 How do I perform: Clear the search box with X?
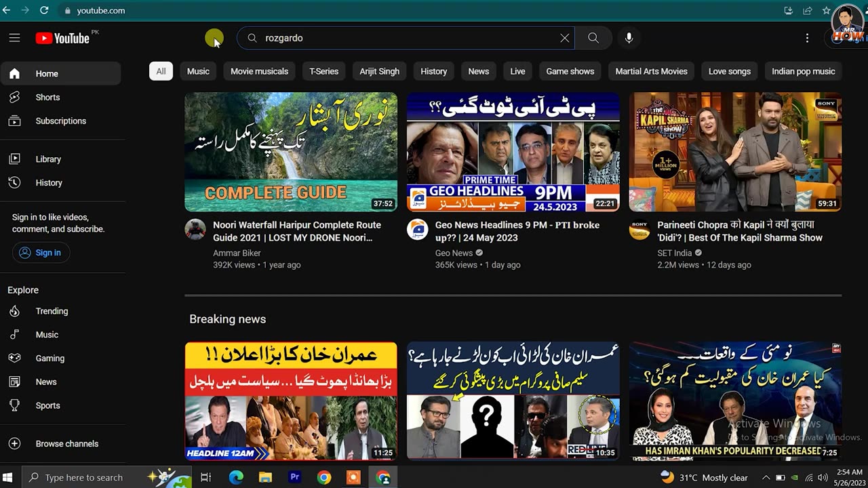coord(564,38)
